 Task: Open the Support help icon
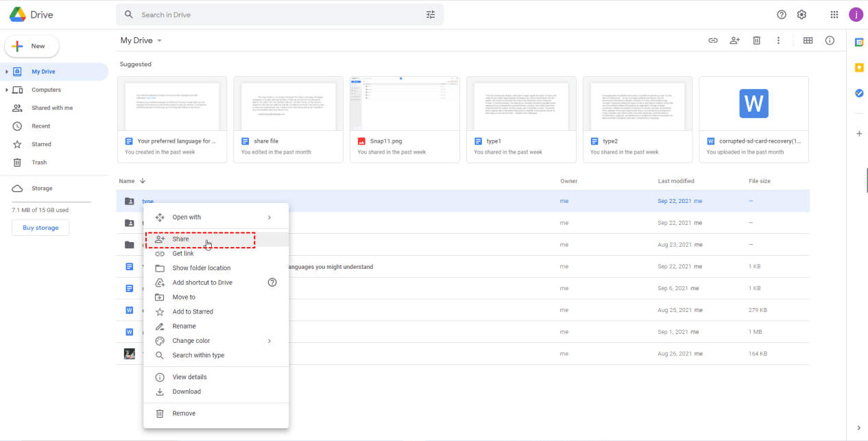pos(782,14)
